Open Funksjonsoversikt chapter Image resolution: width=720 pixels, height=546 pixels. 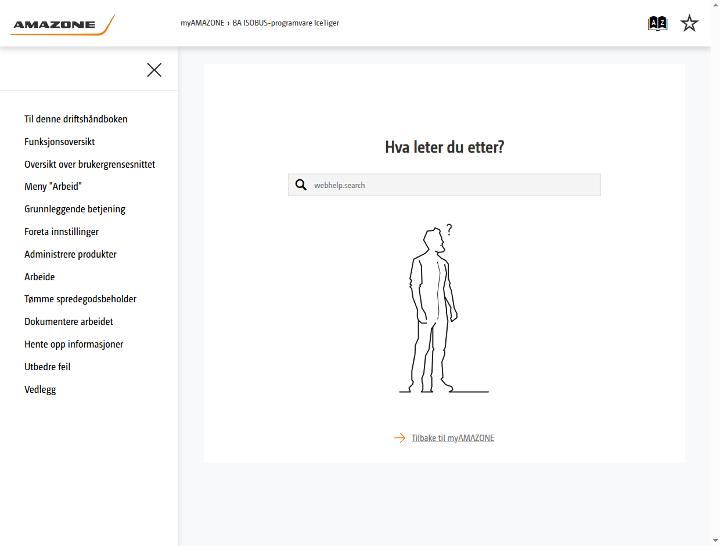pyautogui.click(x=60, y=141)
